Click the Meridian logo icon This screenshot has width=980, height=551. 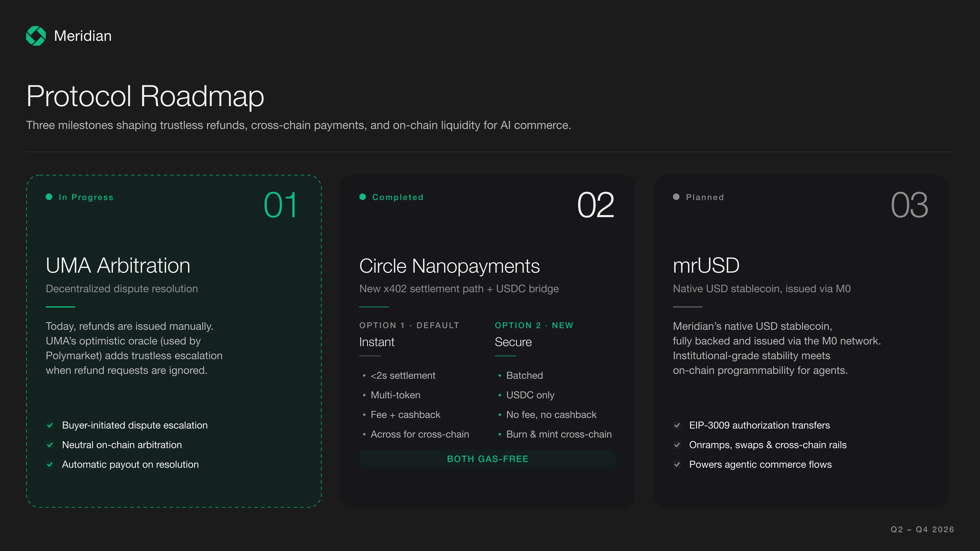[36, 36]
